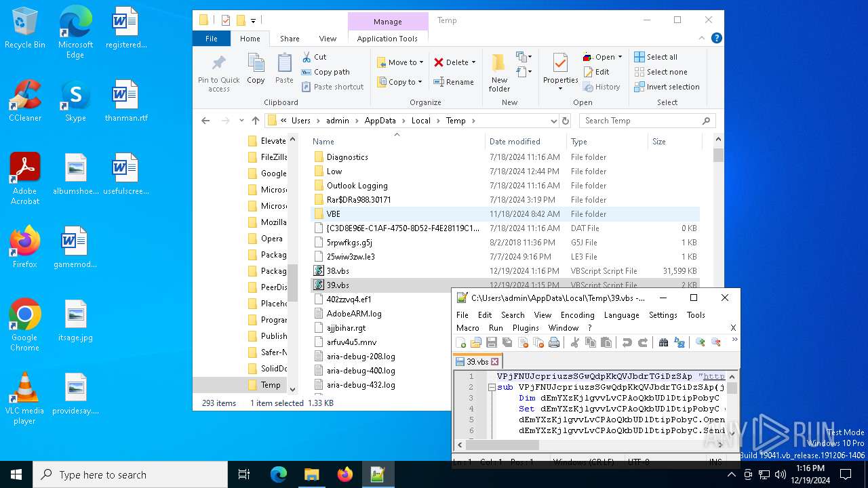Open Explorer File tab
868x488 pixels.
tap(212, 39)
